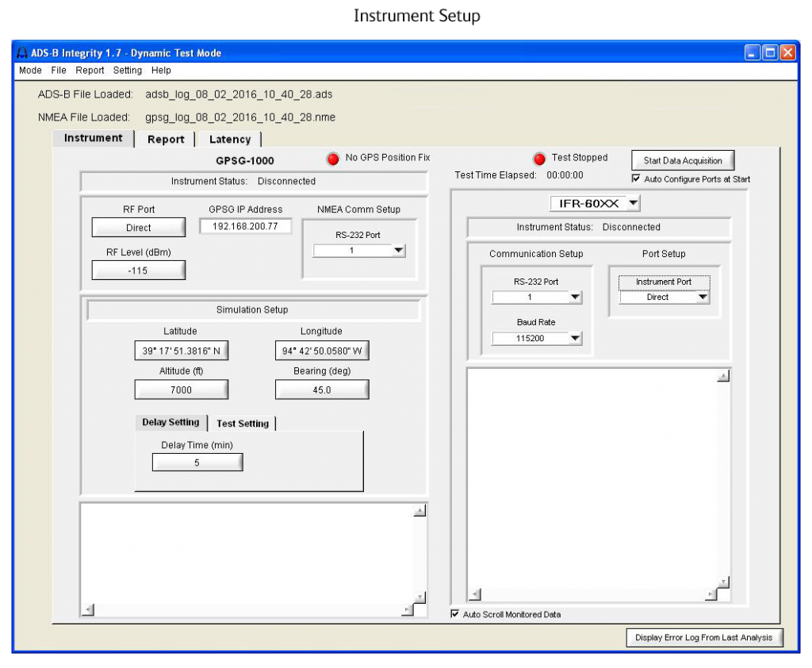Open the Help menu
Image resolution: width=812 pixels, height=668 pixels.
pos(161,71)
